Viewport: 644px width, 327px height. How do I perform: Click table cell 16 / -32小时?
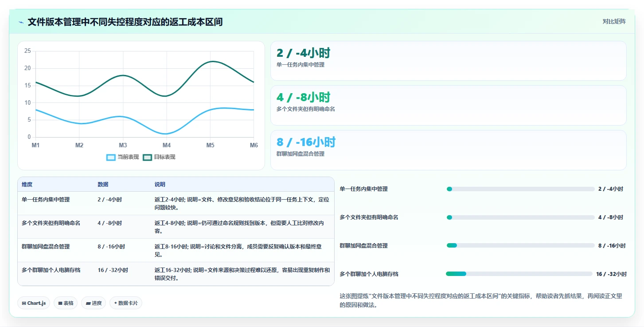click(113, 270)
